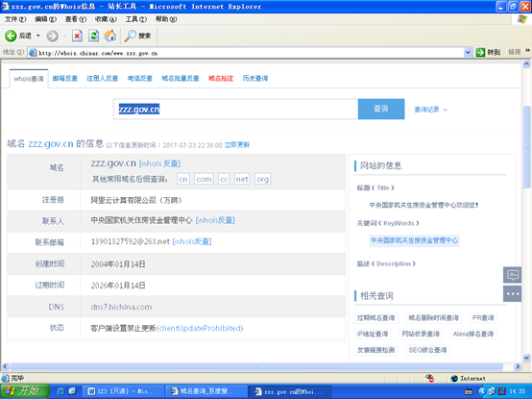Click the clientUpdateProhibited status link
Image resolution: width=532 pixels, height=399 pixels.
[201, 329]
